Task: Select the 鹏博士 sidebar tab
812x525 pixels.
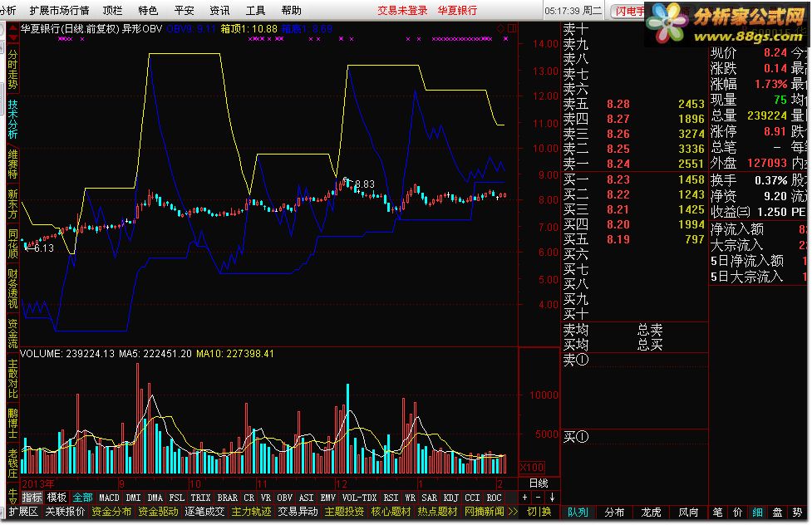Action: 13,424
